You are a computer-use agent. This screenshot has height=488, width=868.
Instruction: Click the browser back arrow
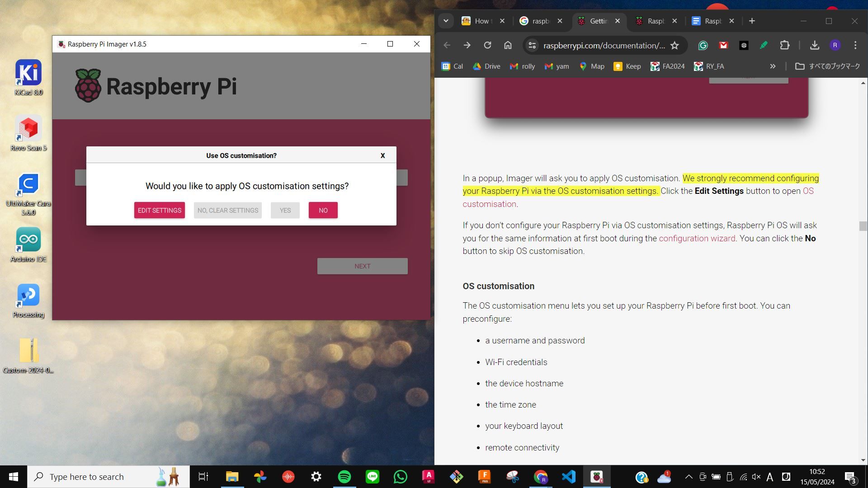(447, 45)
